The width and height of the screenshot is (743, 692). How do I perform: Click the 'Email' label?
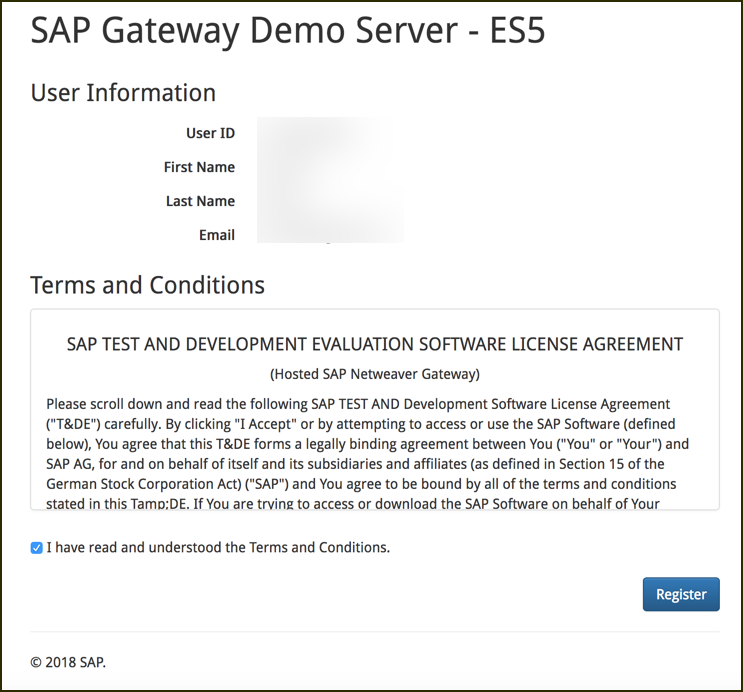tap(217, 235)
